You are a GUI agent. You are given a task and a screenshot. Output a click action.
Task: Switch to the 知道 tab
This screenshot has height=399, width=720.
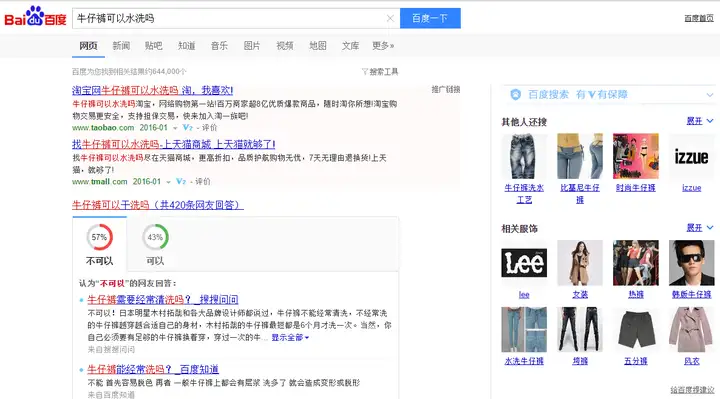pos(186,45)
